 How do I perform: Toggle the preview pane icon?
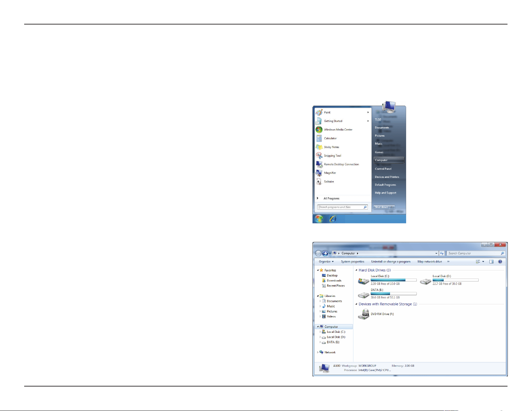point(491,262)
